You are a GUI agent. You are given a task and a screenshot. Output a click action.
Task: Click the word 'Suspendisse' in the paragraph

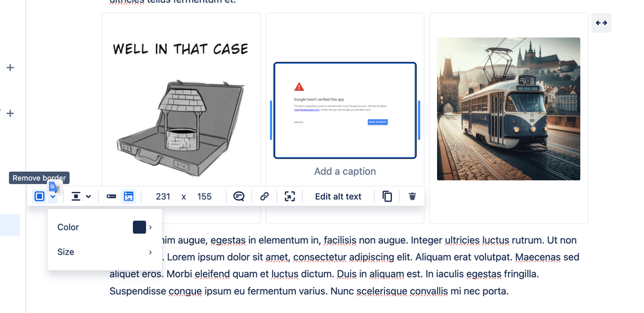click(137, 291)
